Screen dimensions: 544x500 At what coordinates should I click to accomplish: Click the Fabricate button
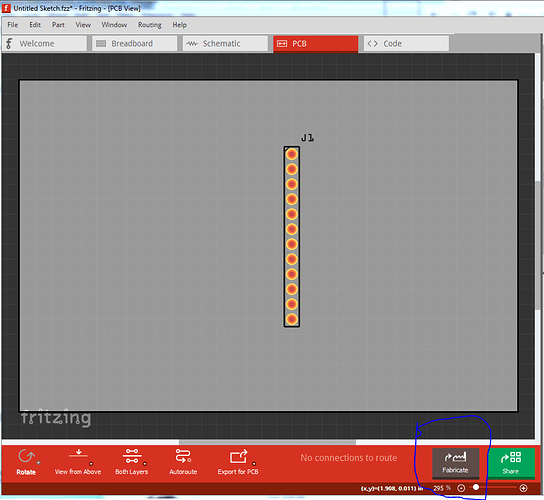(x=456, y=463)
